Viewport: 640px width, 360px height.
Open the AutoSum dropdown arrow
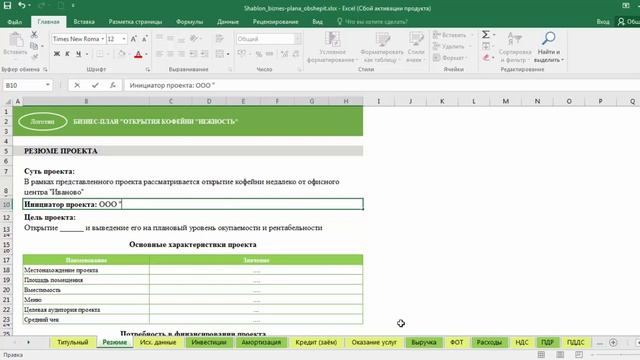click(x=494, y=35)
